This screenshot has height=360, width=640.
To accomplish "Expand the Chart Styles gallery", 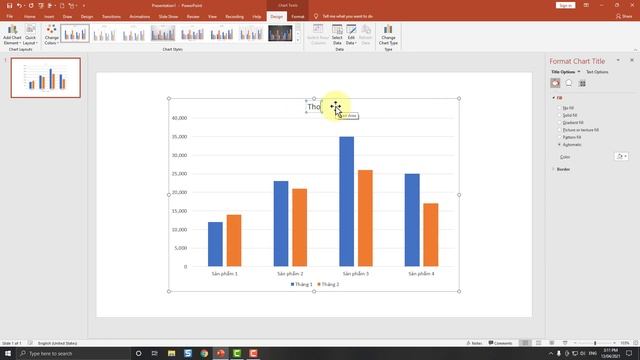I will 298,40.
